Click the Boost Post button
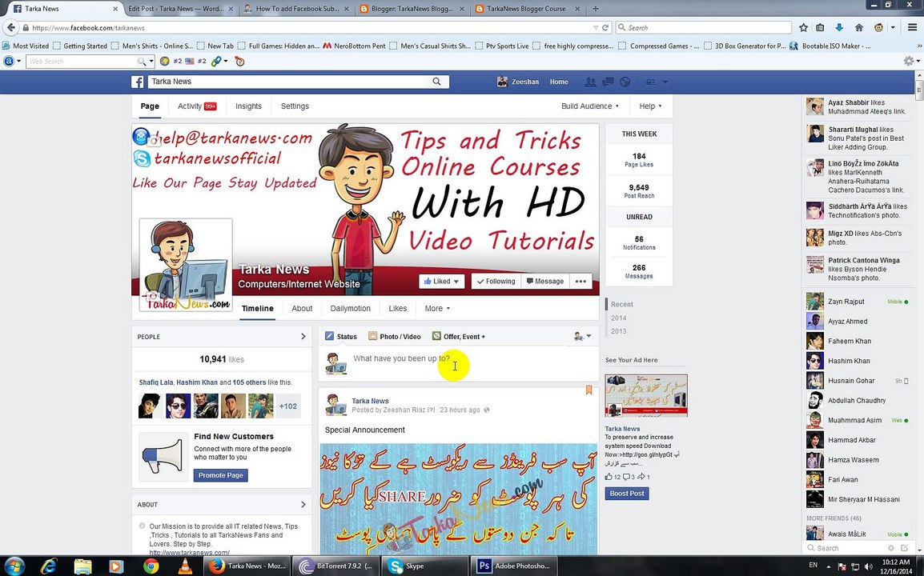This screenshot has height=576, width=924. pos(627,494)
